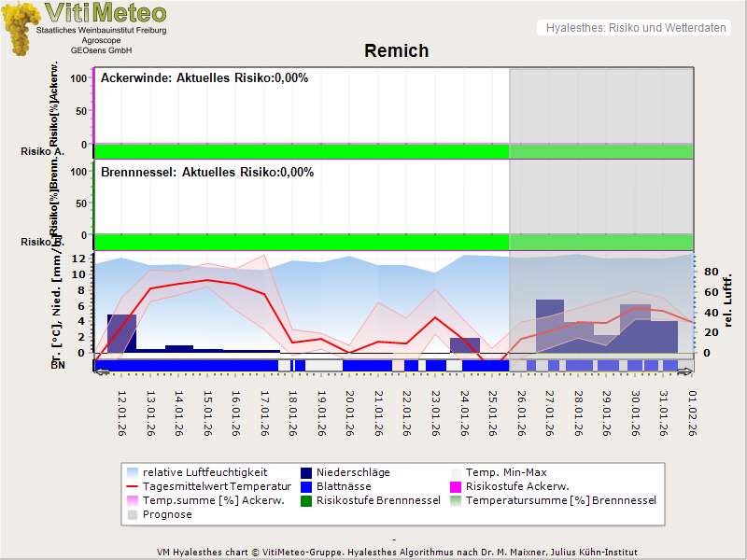Image resolution: width=747 pixels, height=560 pixels.
Task: Click the left arrow at timeline start
Action: [x=101, y=371]
